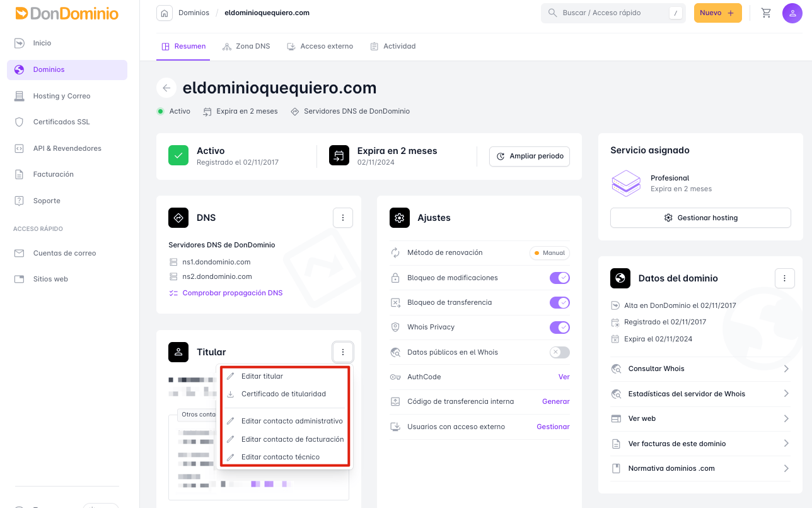Click the Dominios breadcrumb link

194,13
